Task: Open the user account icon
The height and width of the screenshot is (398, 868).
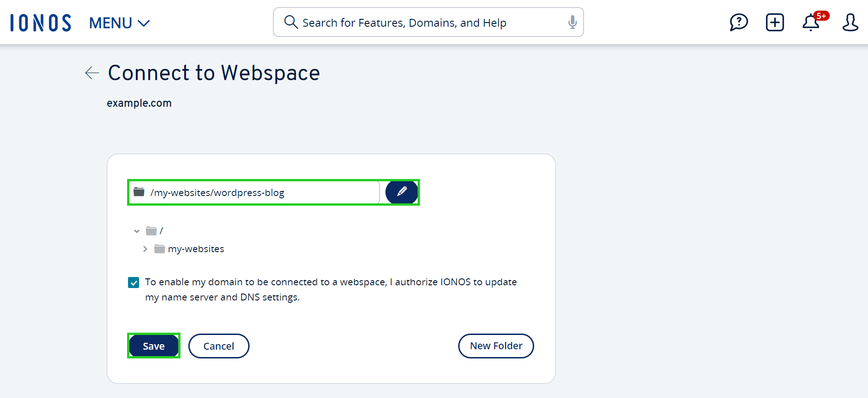Action: pyautogui.click(x=850, y=22)
